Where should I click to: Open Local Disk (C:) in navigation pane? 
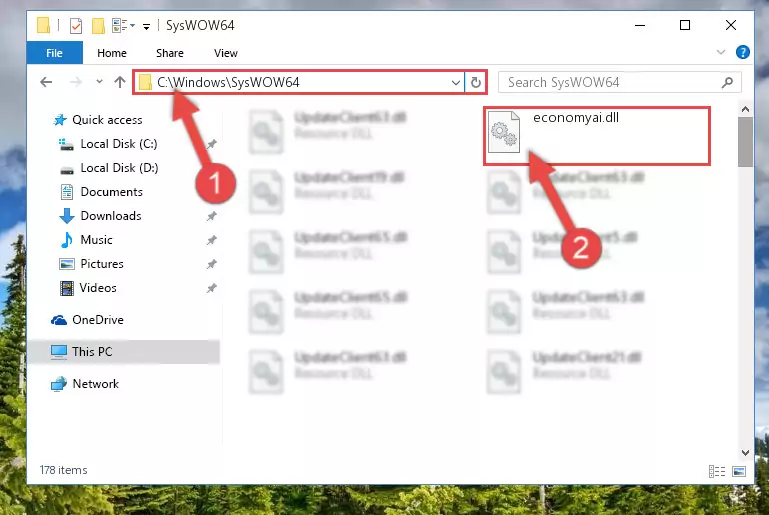pos(118,144)
